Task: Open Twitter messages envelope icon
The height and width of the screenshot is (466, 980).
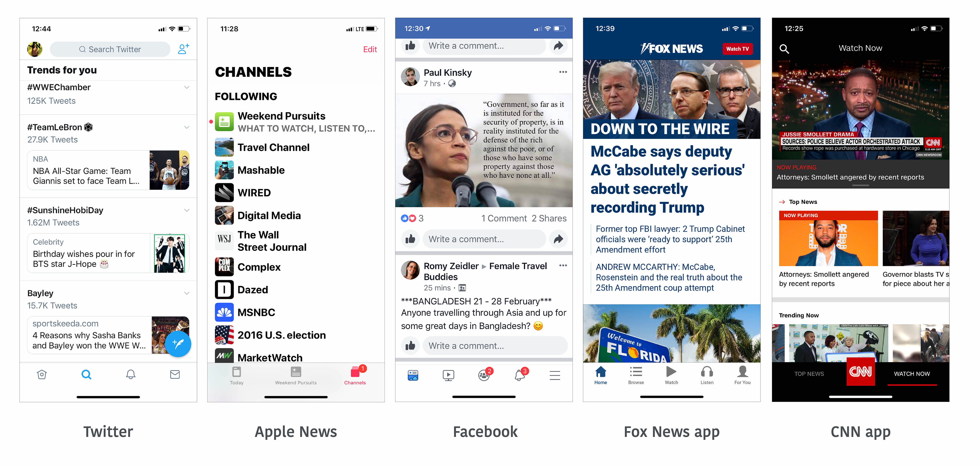Action: coord(175,374)
